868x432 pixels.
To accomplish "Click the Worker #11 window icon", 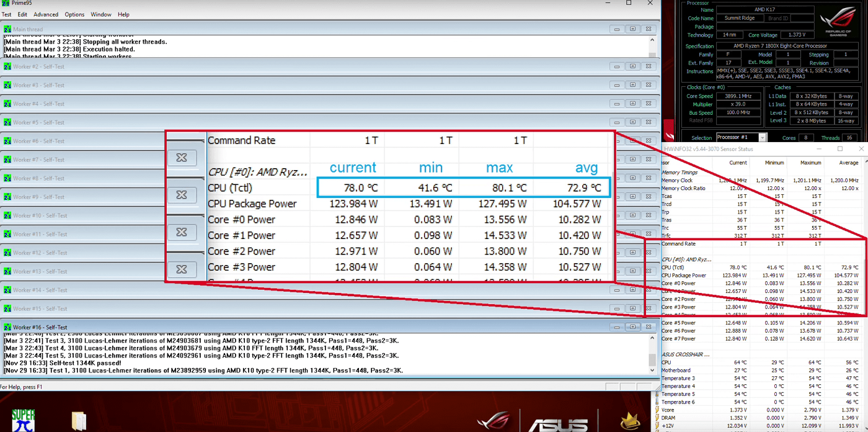I will [7, 234].
